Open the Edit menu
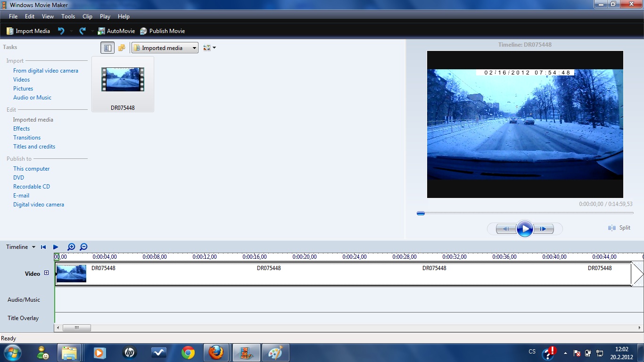644x362 pixels. point(30,16)
